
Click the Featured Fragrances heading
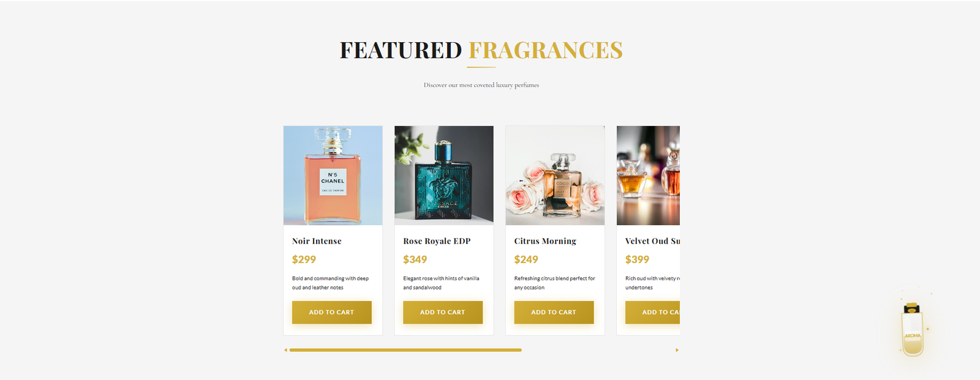[x=481, y=50]
